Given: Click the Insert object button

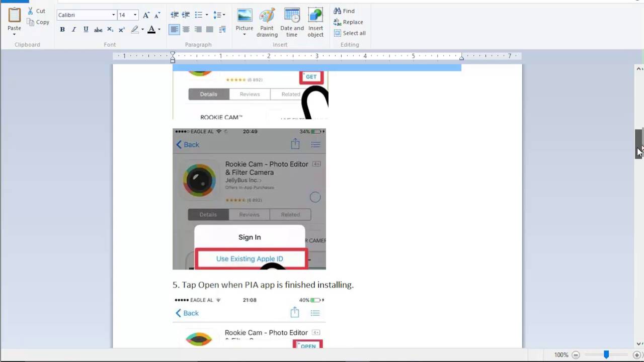Looking at the screenshot, I should (x=315, y=23).
